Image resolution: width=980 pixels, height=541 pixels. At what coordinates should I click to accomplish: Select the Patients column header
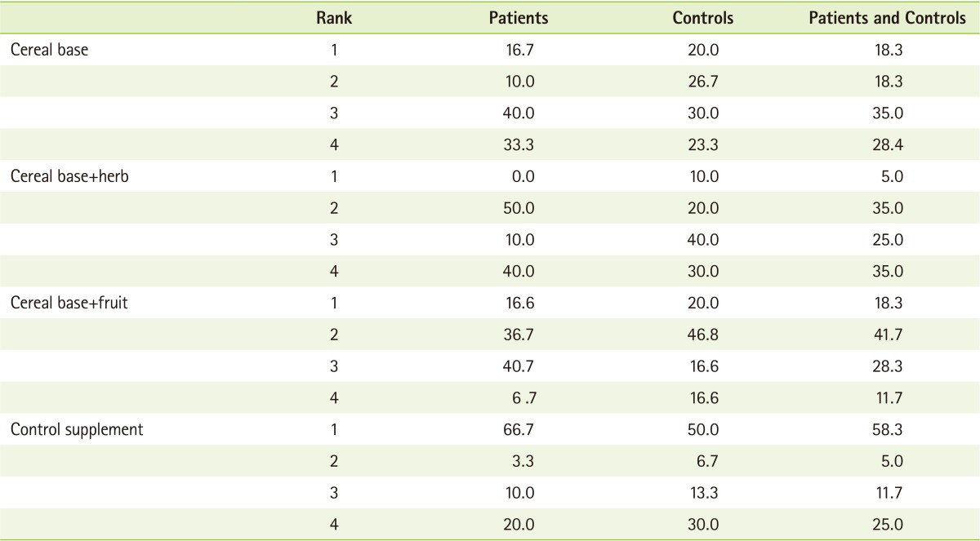coord(519,18)
